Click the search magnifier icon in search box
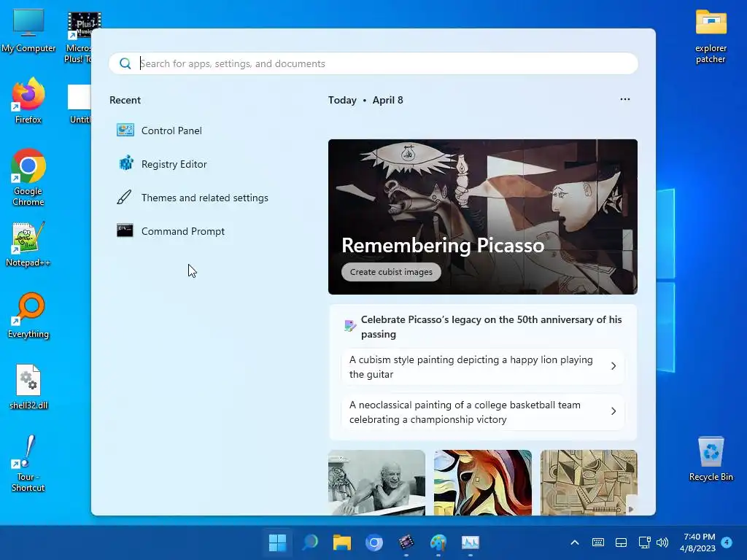This screenshot has width=747, height=560. (125, 63)
